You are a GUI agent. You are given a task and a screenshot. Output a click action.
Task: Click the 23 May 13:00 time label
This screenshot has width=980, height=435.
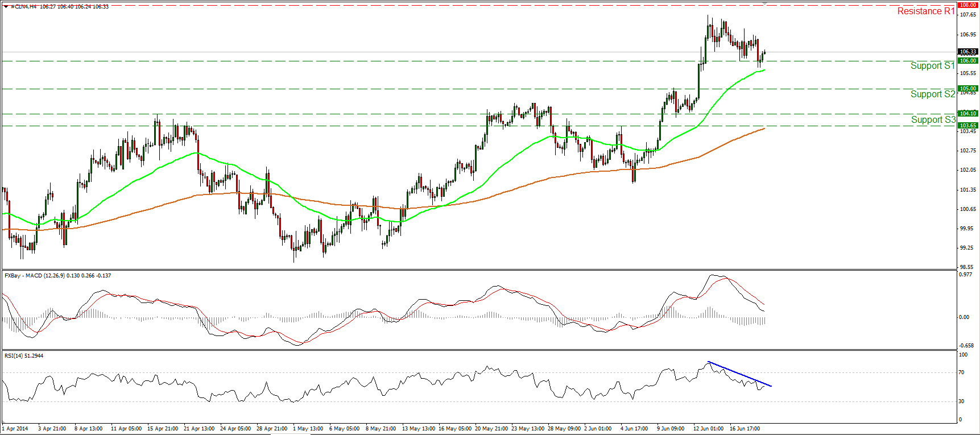pos(527,429)
